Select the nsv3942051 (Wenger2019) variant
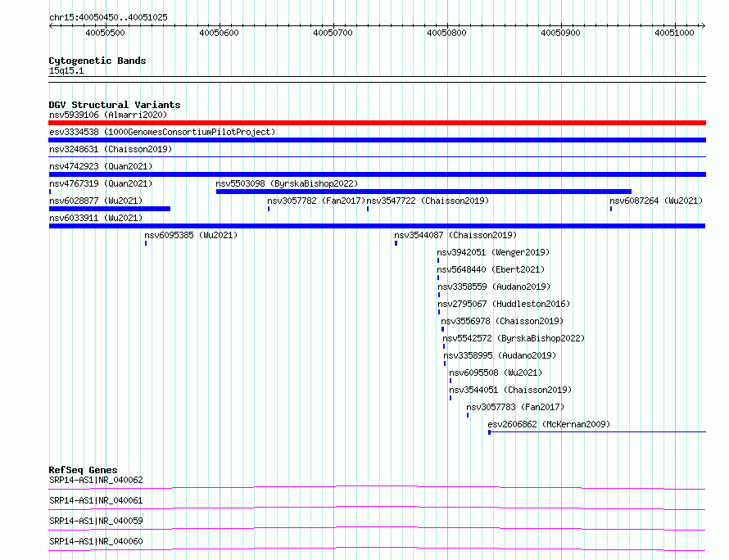This screenshot has width=729, height=560. pyautogui.click(x=493, y=252)
